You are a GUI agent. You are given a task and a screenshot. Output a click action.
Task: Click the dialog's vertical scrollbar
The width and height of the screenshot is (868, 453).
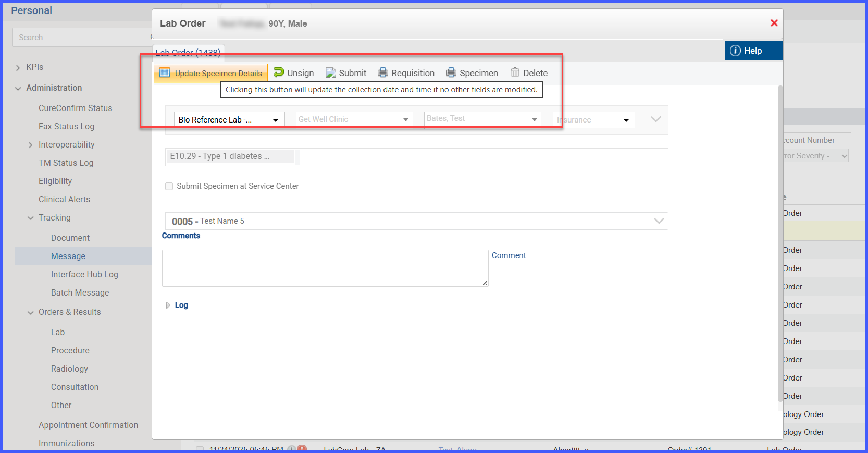[x=780, y=244]
